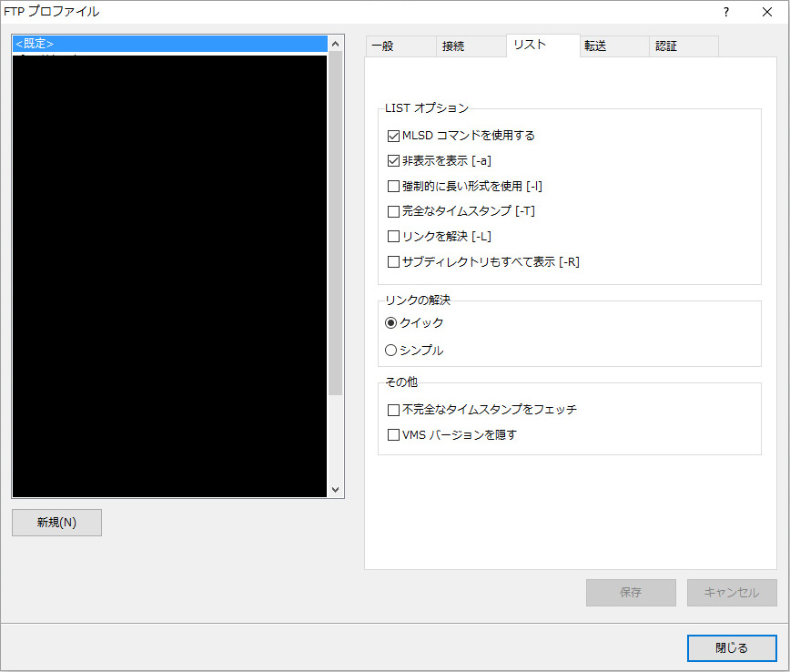Click the 新規(N) button
Screen dimensions: 790x672
point(56,523)
